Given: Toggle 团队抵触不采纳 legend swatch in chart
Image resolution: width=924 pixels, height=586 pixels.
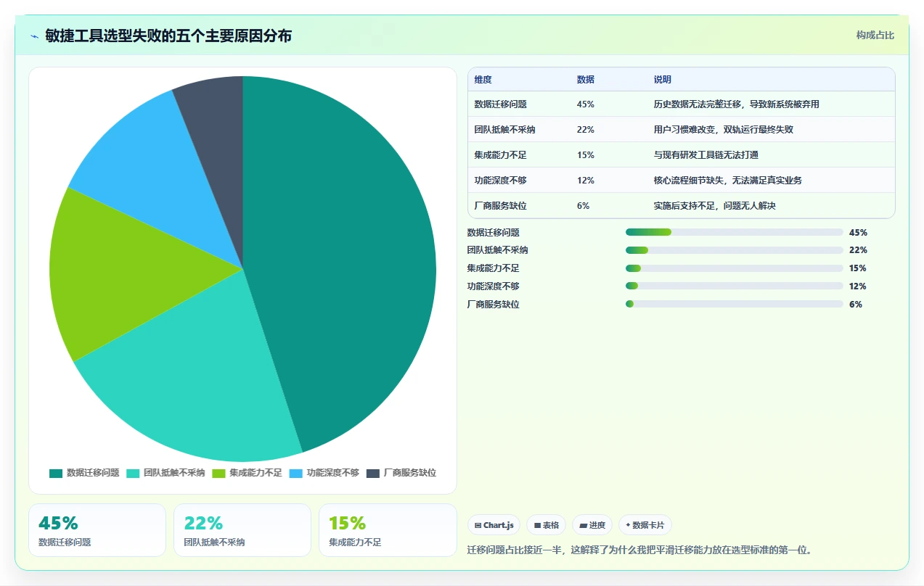Looking at the screenshot, I should click(x=133, y=473).
